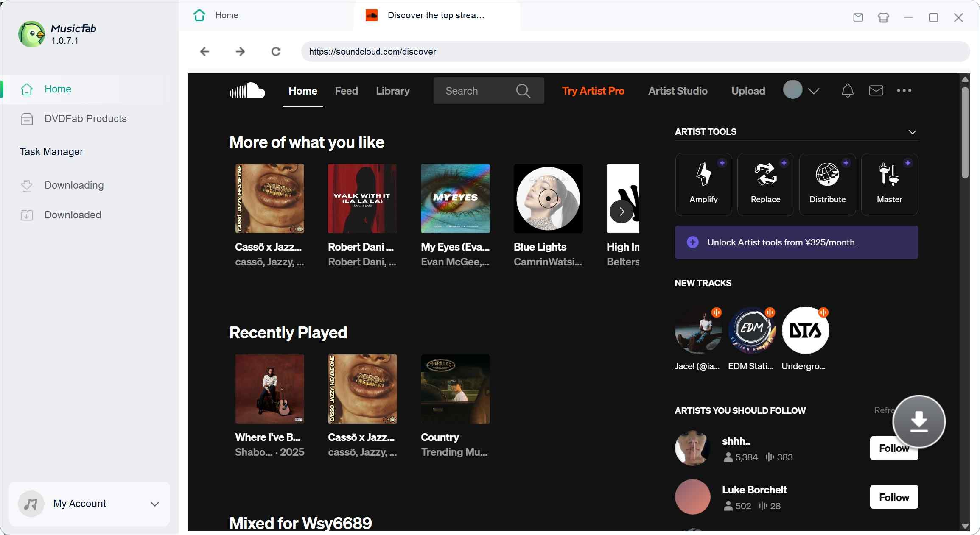This screenshot has height=535, width=980.
Task: Follow the artist shhh..
Action: click(894, 448)
